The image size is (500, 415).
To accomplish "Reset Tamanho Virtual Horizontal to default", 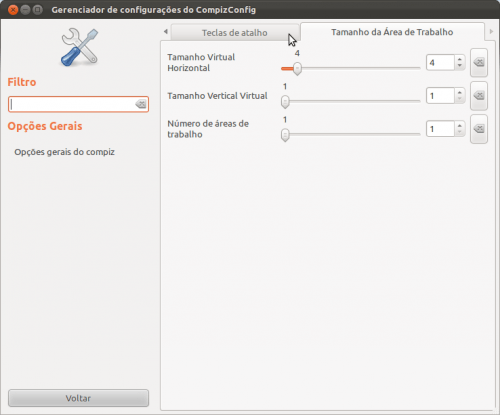I will point(479,63).
